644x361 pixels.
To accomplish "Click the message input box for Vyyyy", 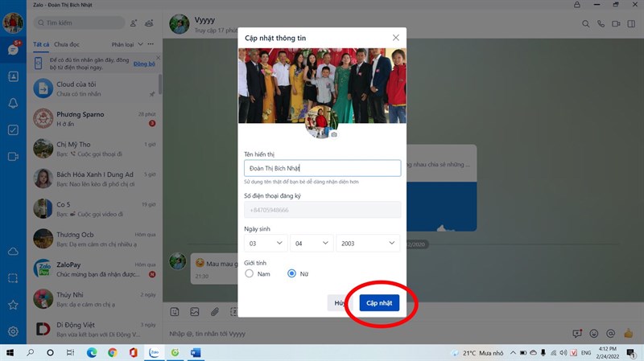I will (x=365, y=334).
